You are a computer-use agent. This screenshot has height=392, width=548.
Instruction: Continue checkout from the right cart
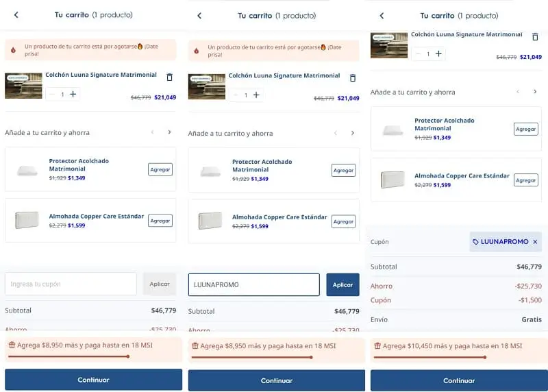coord(459,380)
